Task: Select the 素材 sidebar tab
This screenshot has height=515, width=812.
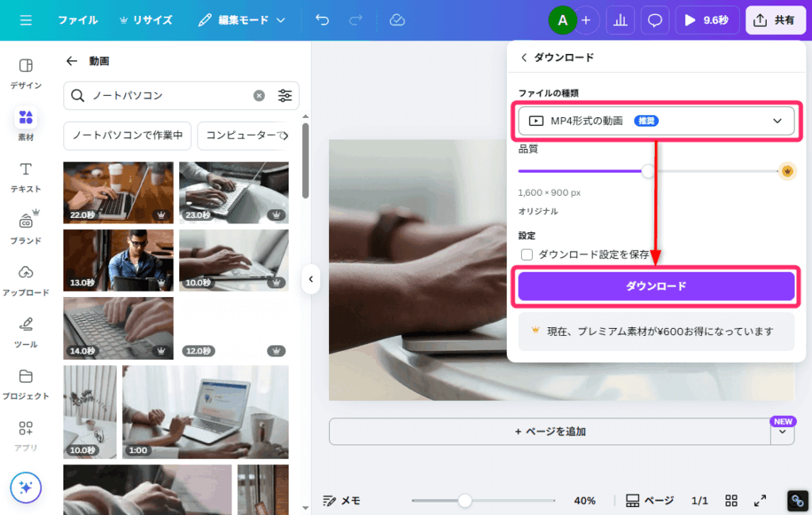Action: point(25,125)
